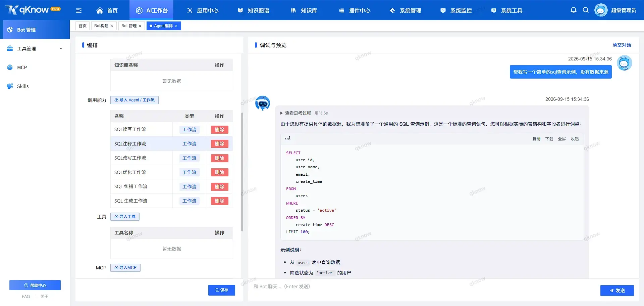Click the 超级管理员 user avatar
Viewport: 644px width, 306px height.
(x=601, y=10)
